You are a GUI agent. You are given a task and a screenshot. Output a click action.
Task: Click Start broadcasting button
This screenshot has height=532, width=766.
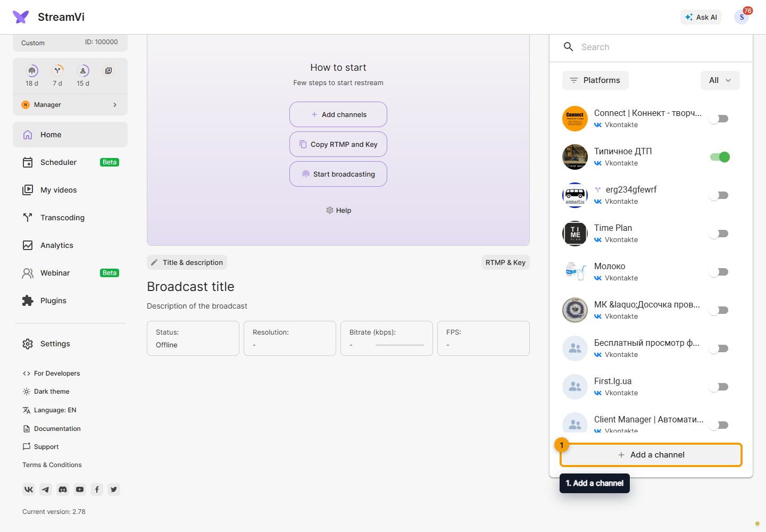click(338, 174)
